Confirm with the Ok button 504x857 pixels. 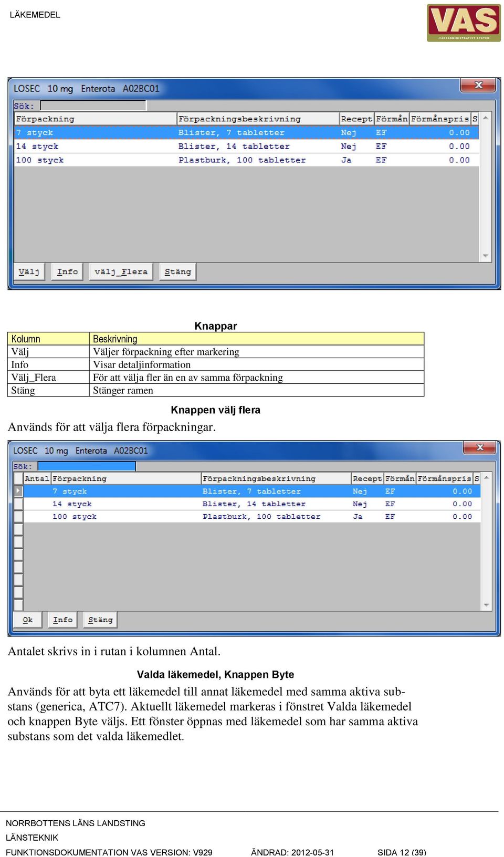[27, 620]
